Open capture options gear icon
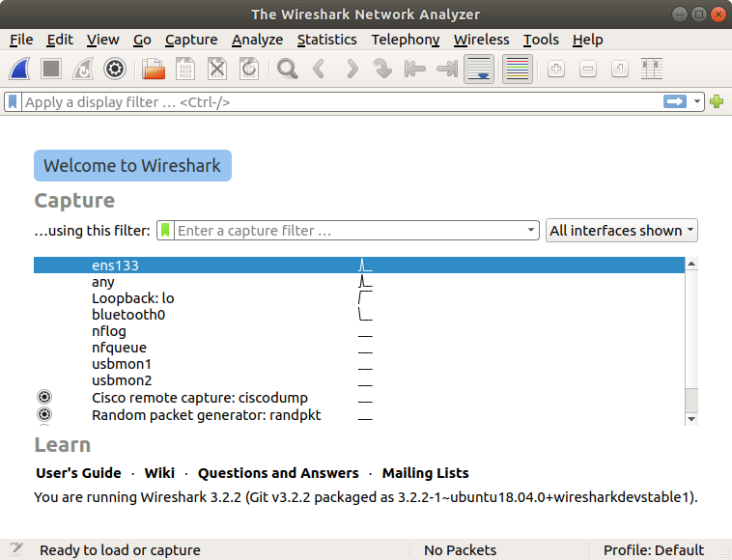The height and width of the screenshot is (560, 732). [x=115, y=70]
